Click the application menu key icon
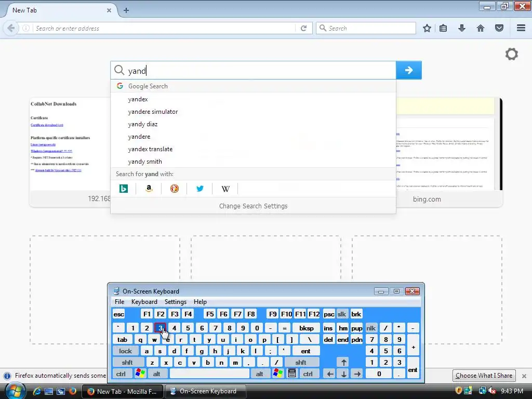This screenshot has height=399, width=532. click(292, 374)
